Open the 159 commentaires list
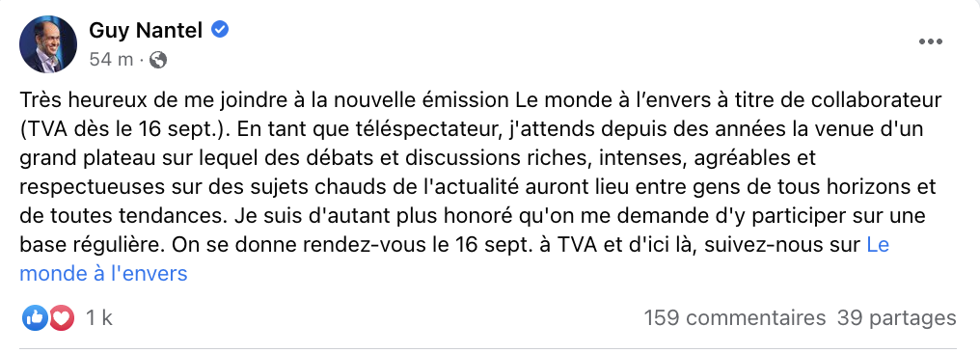The height and width of the screenshot is (353, 980). coord(734,318)
